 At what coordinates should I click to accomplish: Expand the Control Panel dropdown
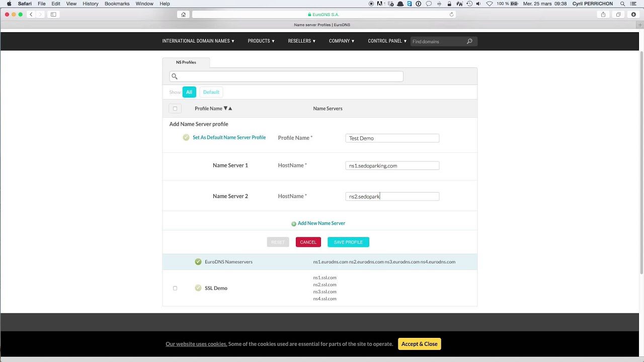click(x=387, y=41)
